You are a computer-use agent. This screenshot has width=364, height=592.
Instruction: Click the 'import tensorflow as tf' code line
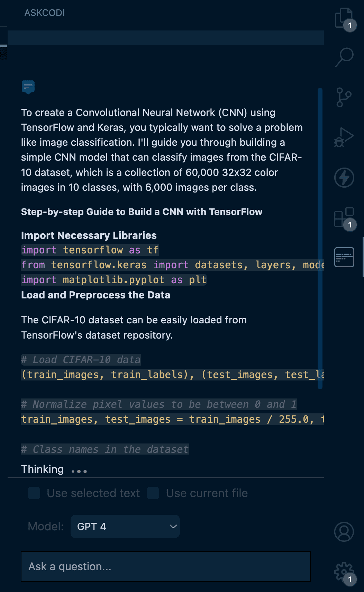(x=90, y=250)
